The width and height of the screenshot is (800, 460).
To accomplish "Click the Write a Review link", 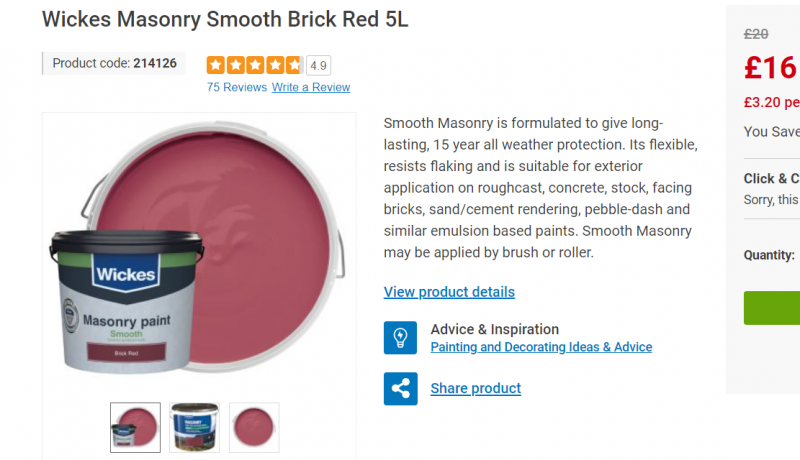I will (311, 87).
